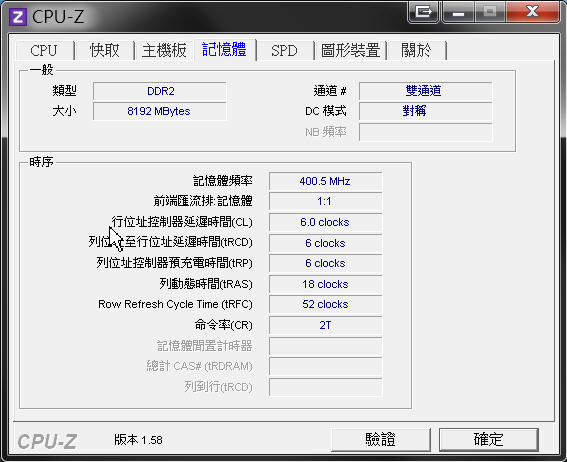Open the 快取 (cache) tab

(105, 50)
